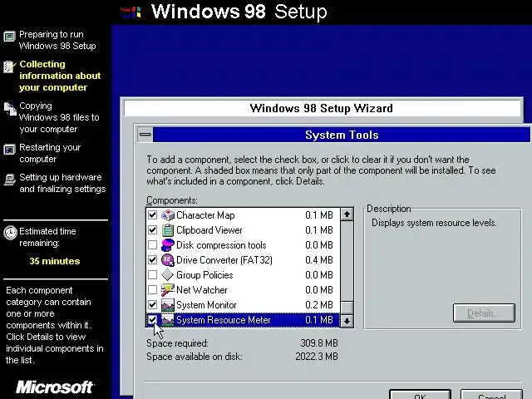Click the Net Watcher icon
The image size is (532, 399).
coord(168,290)
